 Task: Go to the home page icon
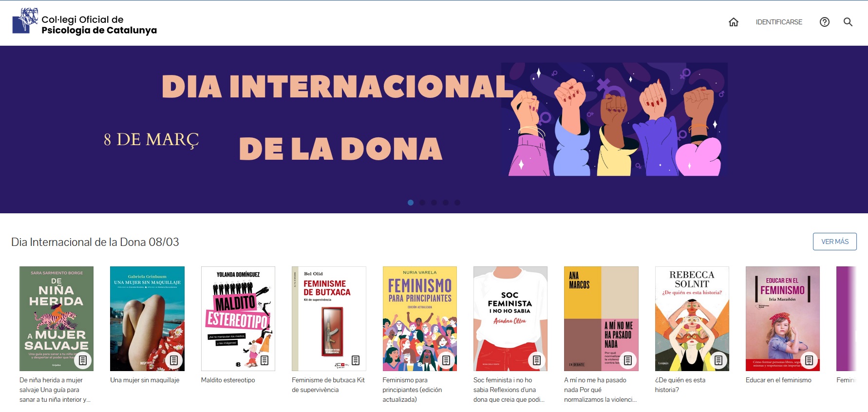[x=734, y=22]
